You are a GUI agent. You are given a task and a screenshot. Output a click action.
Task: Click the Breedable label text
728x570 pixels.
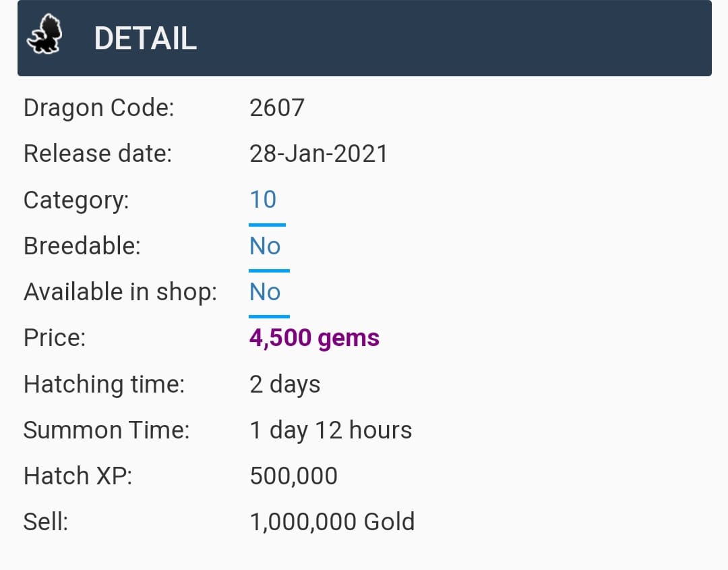point(82,246)
